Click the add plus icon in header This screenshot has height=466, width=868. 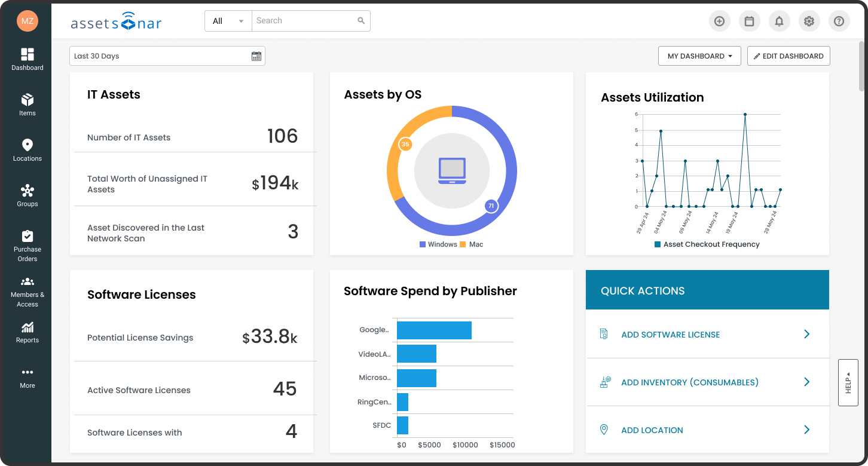[719, 22]
